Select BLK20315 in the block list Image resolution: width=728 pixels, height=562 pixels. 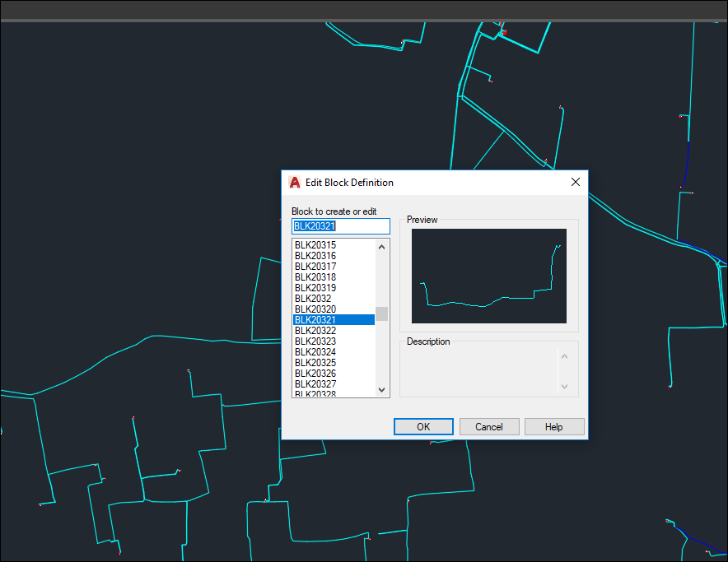point(334,245)
